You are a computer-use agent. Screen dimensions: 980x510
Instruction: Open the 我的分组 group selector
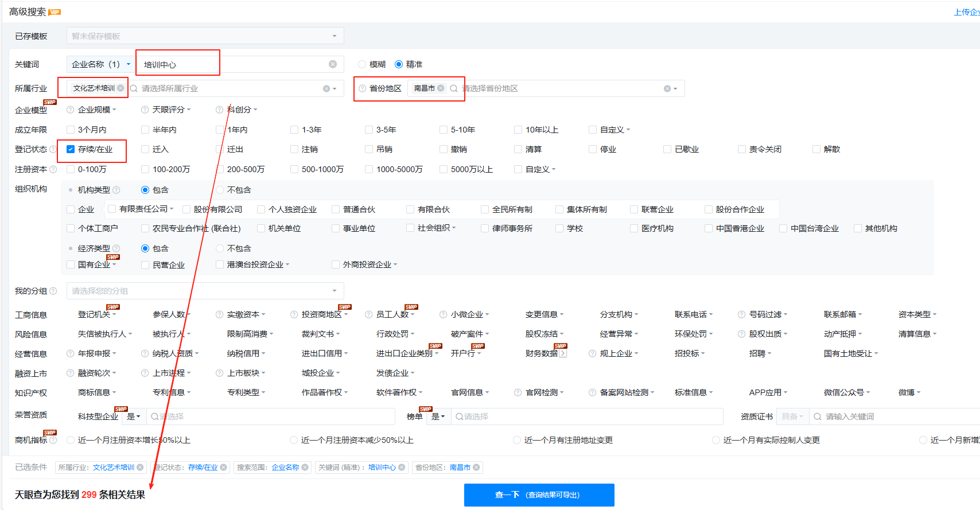coord(205,291)
